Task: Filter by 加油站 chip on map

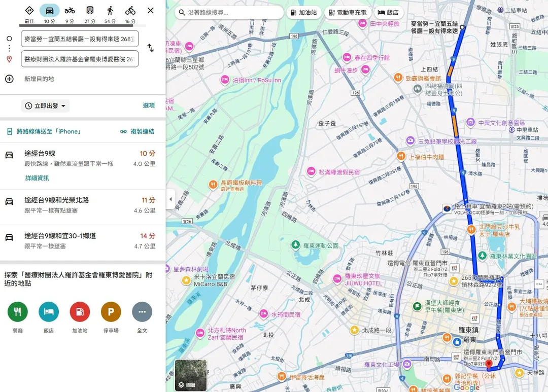Action: tap(304, 13)
